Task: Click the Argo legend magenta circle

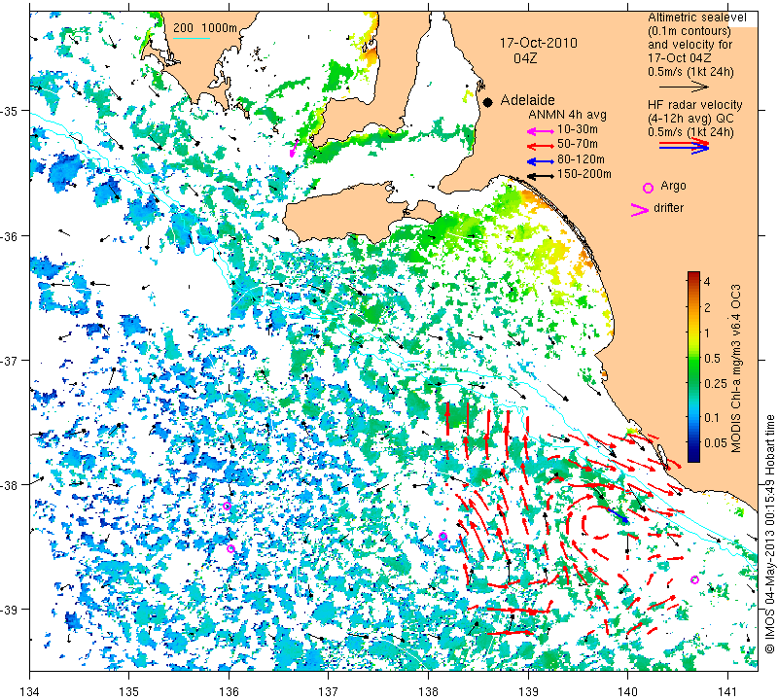Action: click(x=648, y=188)
